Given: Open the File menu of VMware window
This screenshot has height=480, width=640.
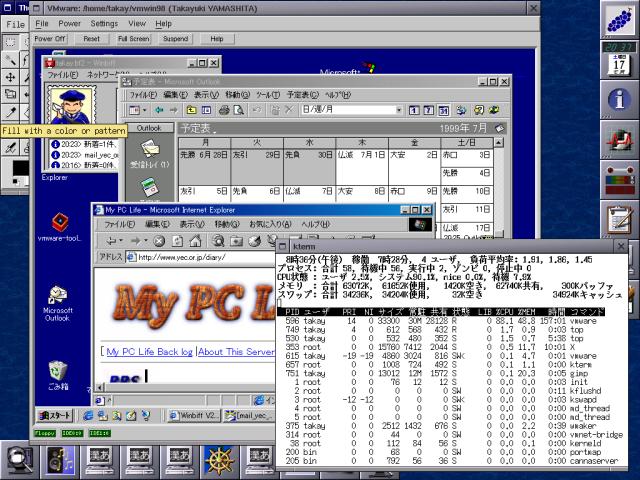Looking at the screenshot, I should point(42,24).
